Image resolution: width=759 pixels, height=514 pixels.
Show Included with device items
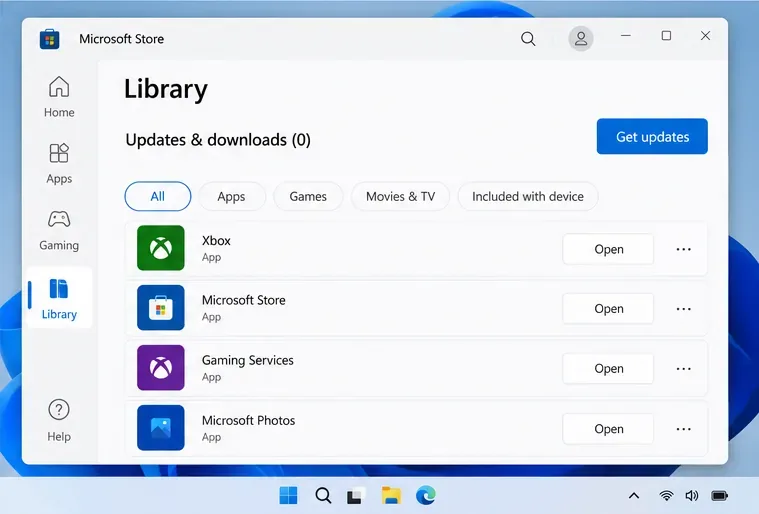click(x=528, y=197)
